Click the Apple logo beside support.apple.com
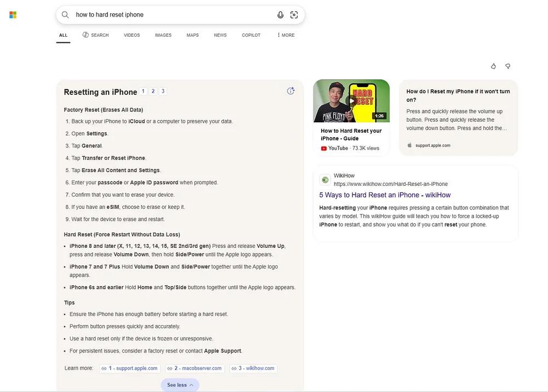Viewport: 548px width, 392px height. [409, 145]
